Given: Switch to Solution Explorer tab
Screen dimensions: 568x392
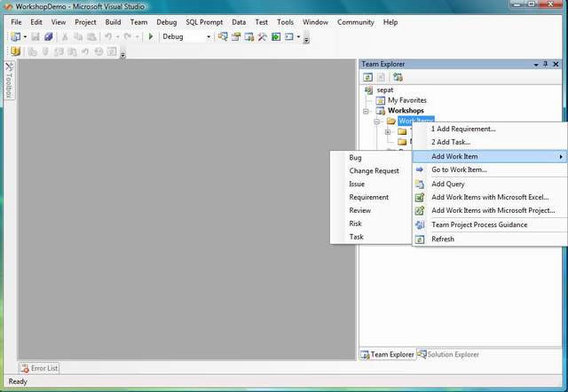Looking at the screenshot, I should [448, 355].
